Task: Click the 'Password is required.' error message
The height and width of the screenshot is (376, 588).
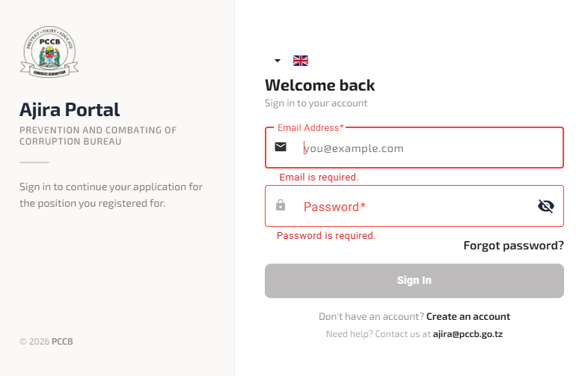Action: (x=326, y=235)
